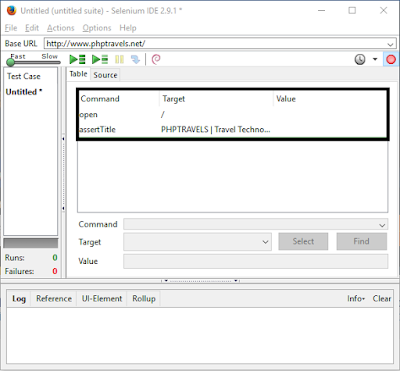This screenshot has height=371, width=400.
Task: Toggle the red record button
Action: click(x=391, y=59)
